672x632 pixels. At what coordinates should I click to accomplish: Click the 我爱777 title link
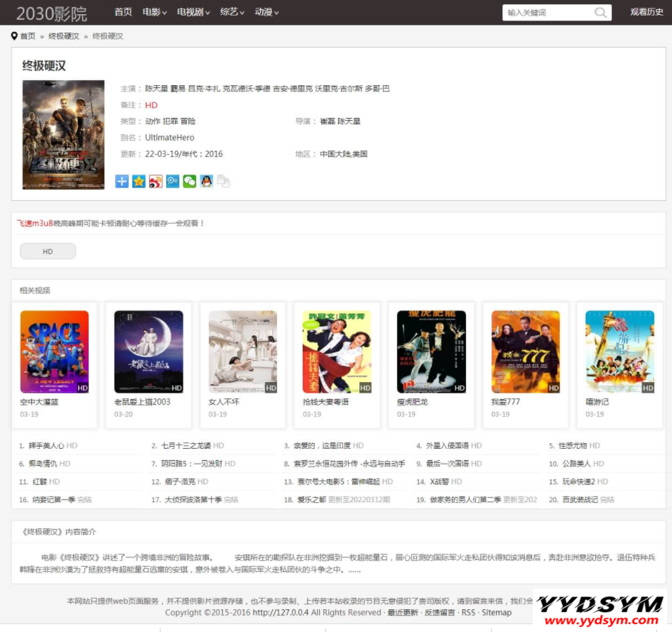coord(506,402)
